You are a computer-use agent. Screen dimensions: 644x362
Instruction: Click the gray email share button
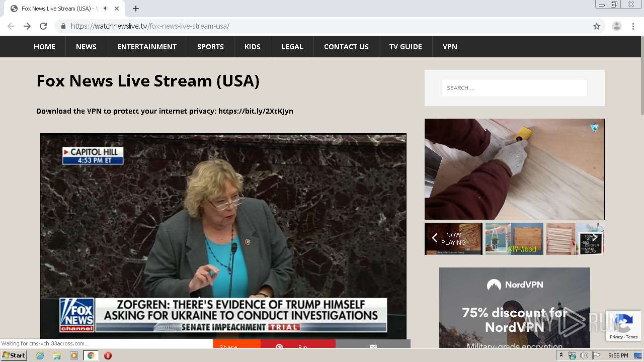(x=373, y=344)
